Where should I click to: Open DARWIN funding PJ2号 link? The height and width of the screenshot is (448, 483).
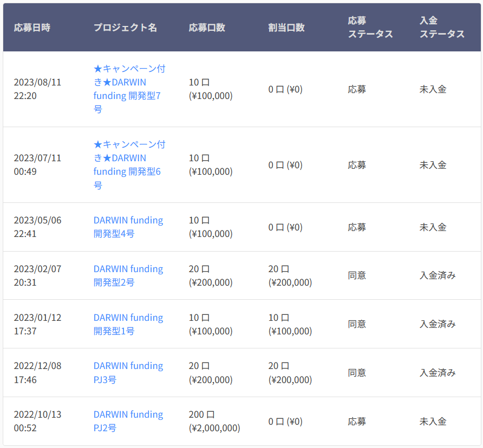click(128, 421)
